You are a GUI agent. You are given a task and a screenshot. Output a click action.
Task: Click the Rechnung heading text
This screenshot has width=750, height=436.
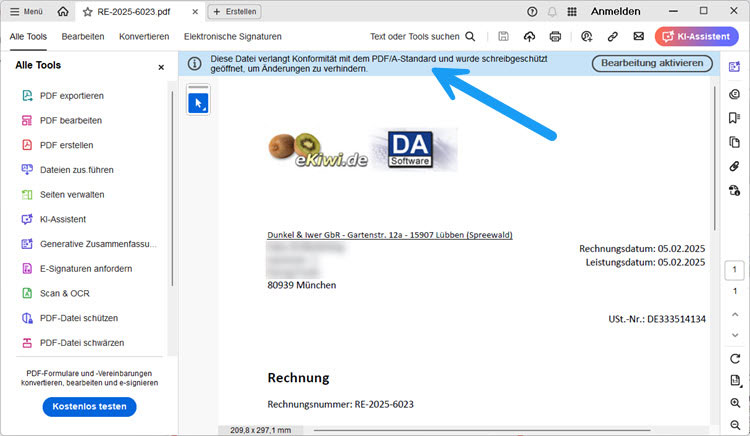point(298,378)
